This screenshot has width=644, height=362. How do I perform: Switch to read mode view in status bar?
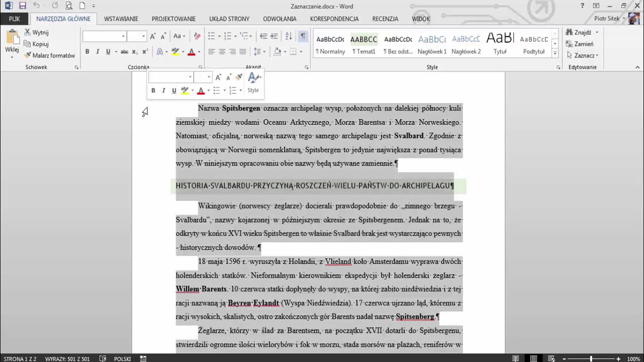(x=516, y=358)
